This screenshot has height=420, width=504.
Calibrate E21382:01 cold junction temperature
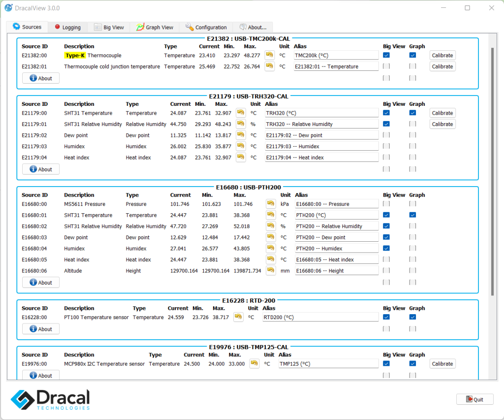(x=442, y=66)
